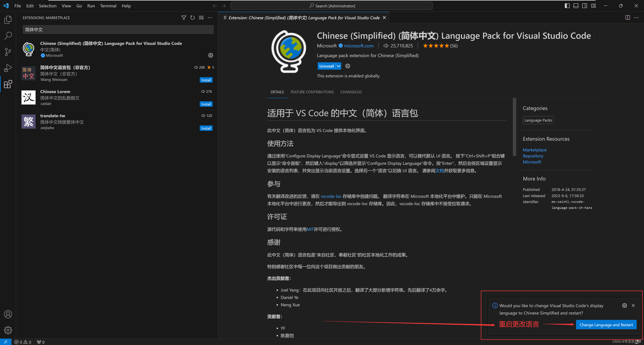Open the Extensions view in activity bar
Image resolution: width=644 pixels, height=345 pixels.
(8, 84)
